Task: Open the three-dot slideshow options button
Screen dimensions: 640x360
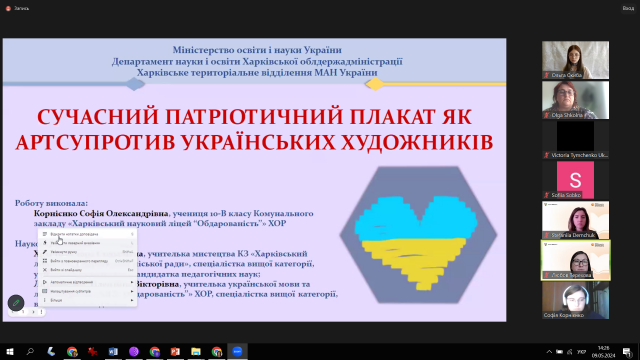Action: coord(41,312)
